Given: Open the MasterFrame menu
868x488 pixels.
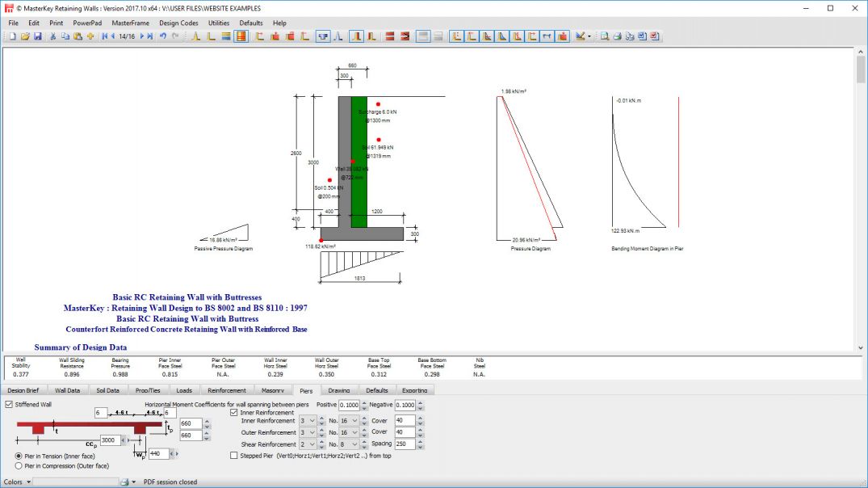Looking at the screenshot, I should coord(130,23).
